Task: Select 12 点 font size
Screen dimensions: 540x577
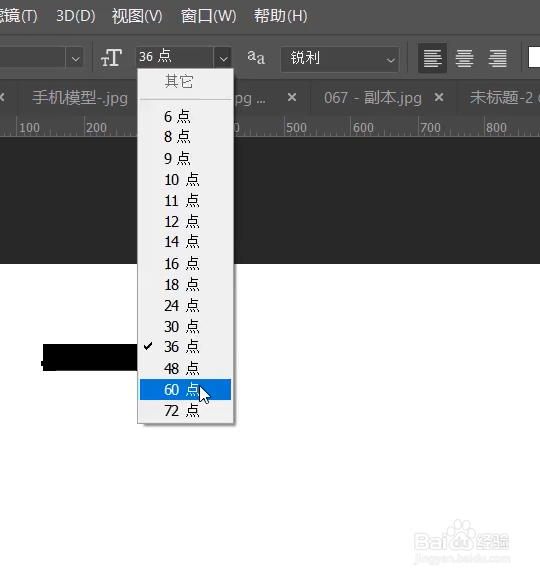Action: tap(185, 222)
